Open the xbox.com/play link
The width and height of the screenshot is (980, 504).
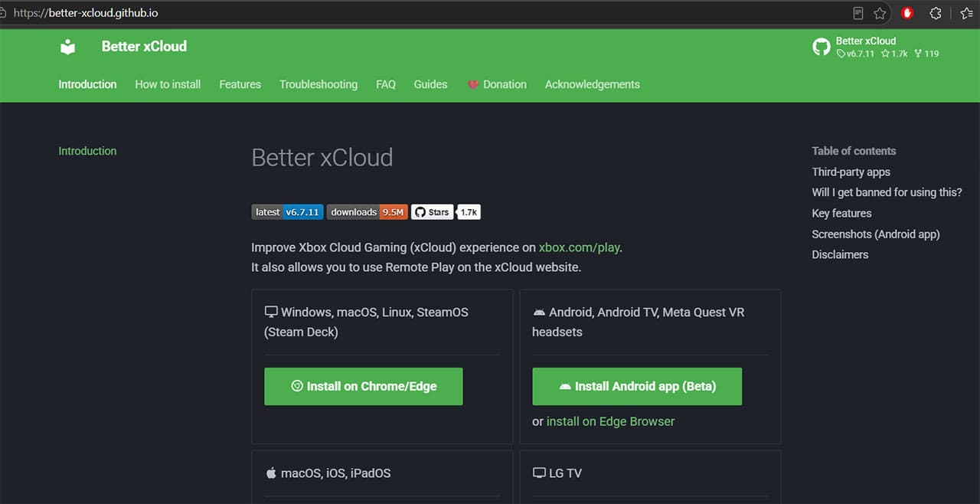click(x=579, y=247)
